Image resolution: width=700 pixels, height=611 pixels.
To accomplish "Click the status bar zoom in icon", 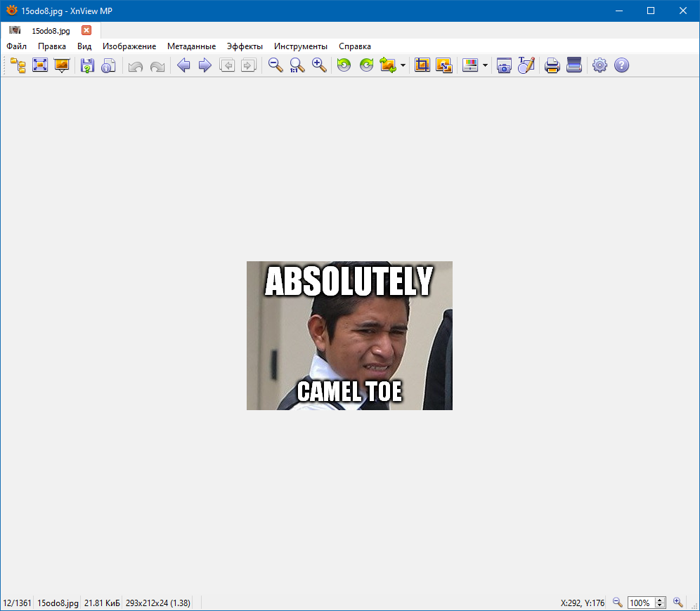I will 678,603.
